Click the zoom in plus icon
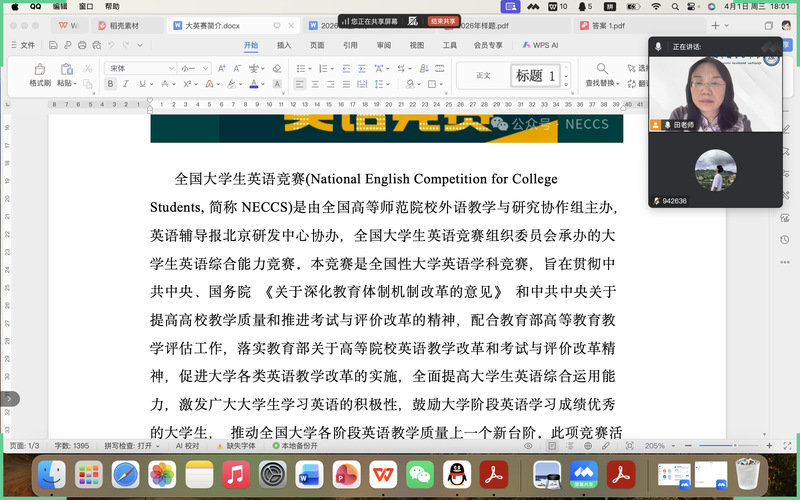This screenshot has width=800, height=500. [769, 446]
